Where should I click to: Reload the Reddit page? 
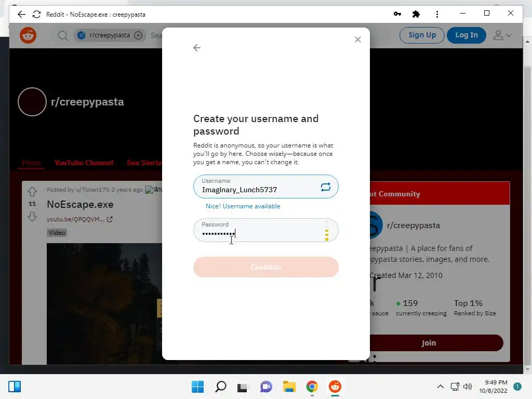[36, 14]
